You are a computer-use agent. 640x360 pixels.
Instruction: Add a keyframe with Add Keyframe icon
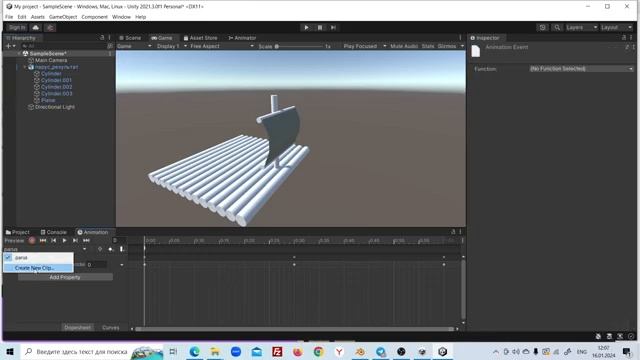point(111,249)
